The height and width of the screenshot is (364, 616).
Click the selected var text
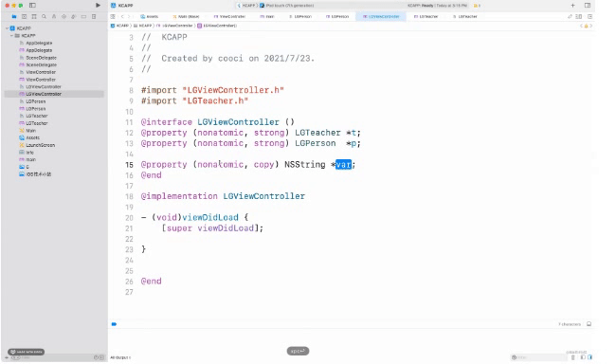343,164
